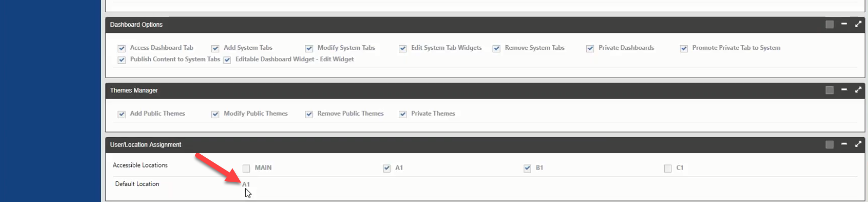Toggle Add System Tabs checkbox
The image size is (868, 202).
215,48
